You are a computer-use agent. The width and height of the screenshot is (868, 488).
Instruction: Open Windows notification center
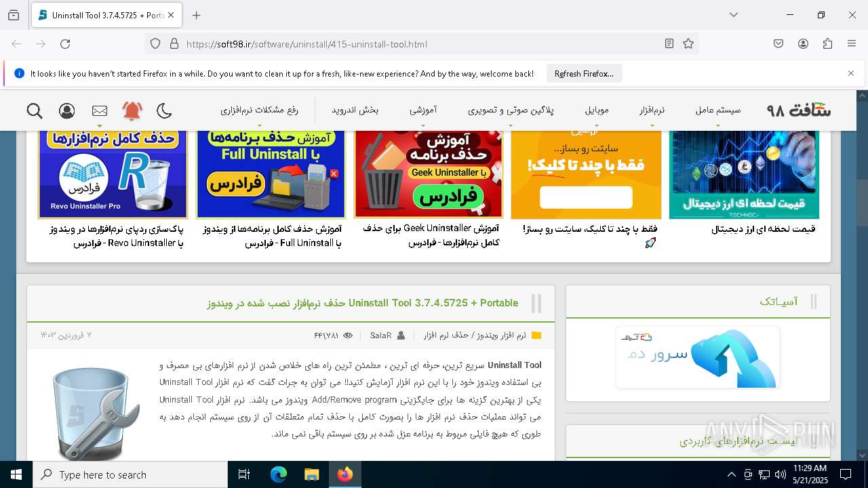click(x=846, y=474)
